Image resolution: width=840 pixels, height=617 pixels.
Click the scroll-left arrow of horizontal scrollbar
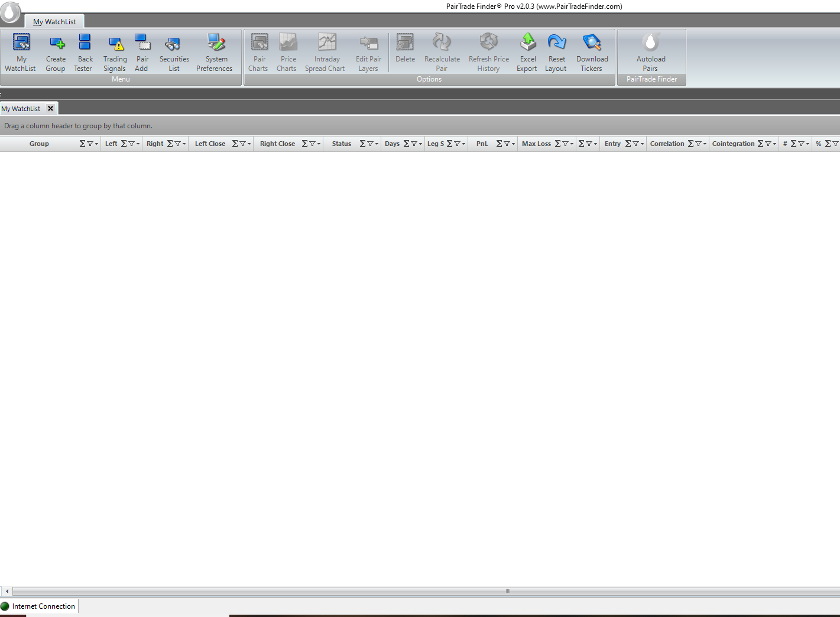point(7,591)
